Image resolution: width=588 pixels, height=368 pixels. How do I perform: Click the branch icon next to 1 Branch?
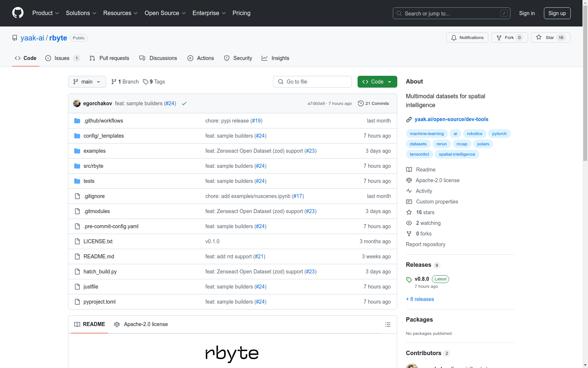tap(114, 82)
